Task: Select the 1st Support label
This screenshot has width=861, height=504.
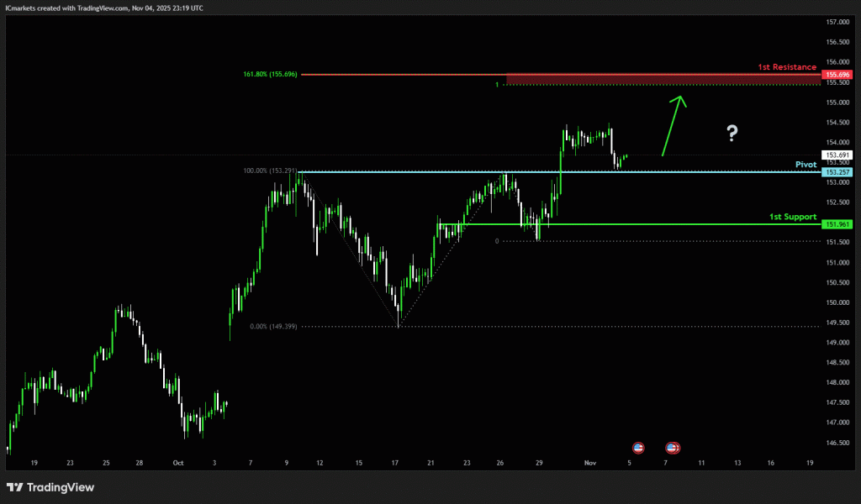Action: click(x=792, y=217)
